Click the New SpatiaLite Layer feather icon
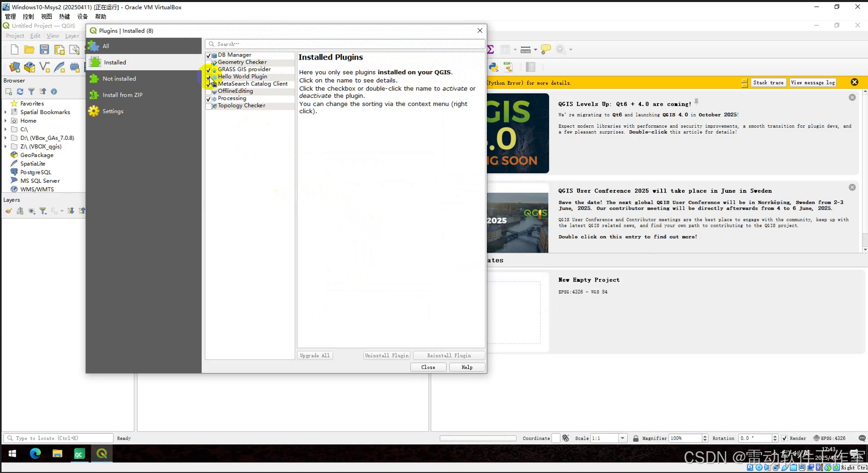The height and width of the screenshot is (473, 868). (60, 67)
